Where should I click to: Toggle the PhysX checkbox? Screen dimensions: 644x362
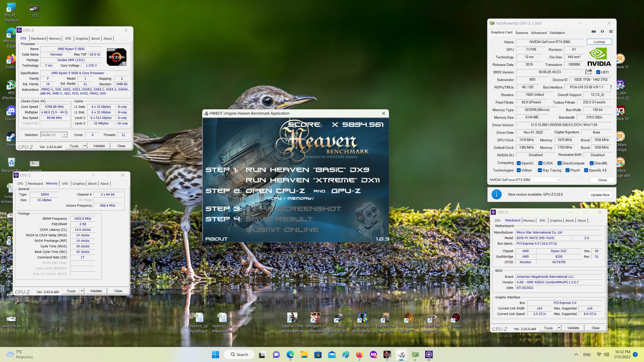tap(567, 170)
